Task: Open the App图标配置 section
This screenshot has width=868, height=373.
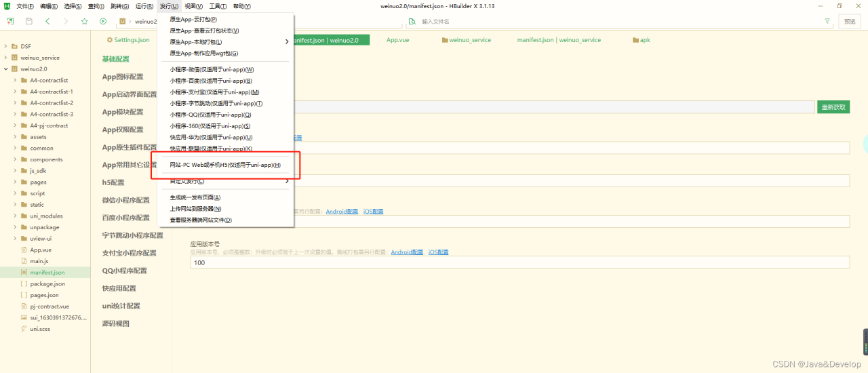Action: (123, 77)
